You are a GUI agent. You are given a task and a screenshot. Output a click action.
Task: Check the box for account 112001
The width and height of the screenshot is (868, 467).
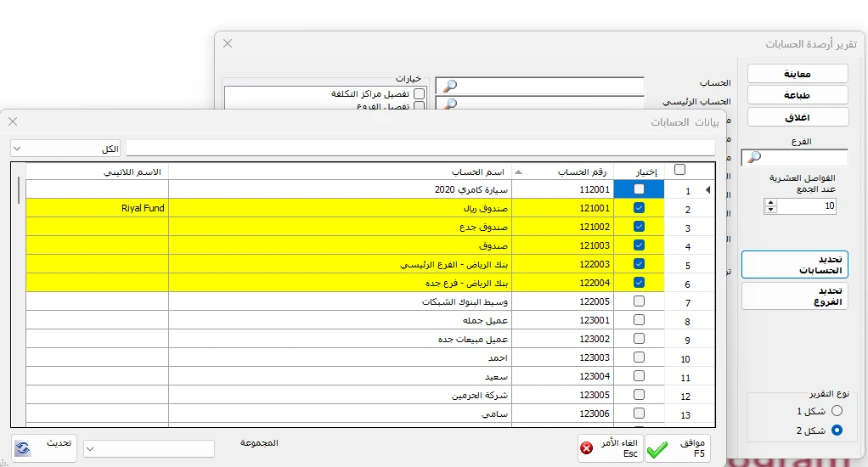(639, 189)
